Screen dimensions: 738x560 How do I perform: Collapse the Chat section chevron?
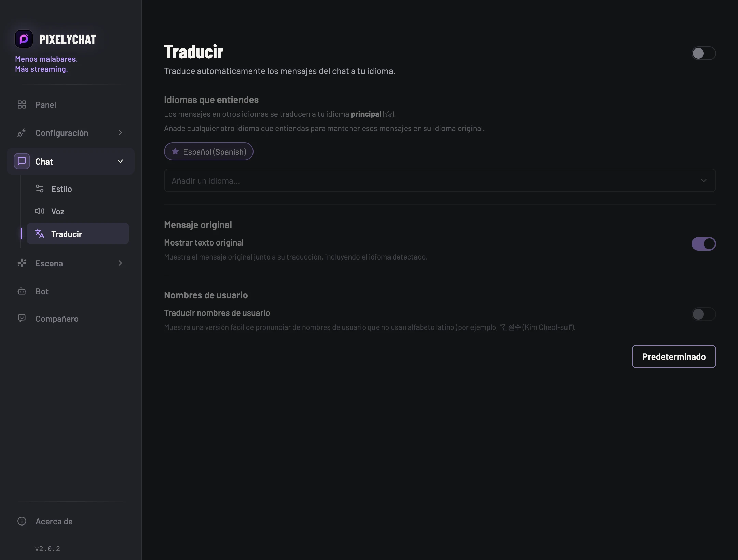point(120,161)
